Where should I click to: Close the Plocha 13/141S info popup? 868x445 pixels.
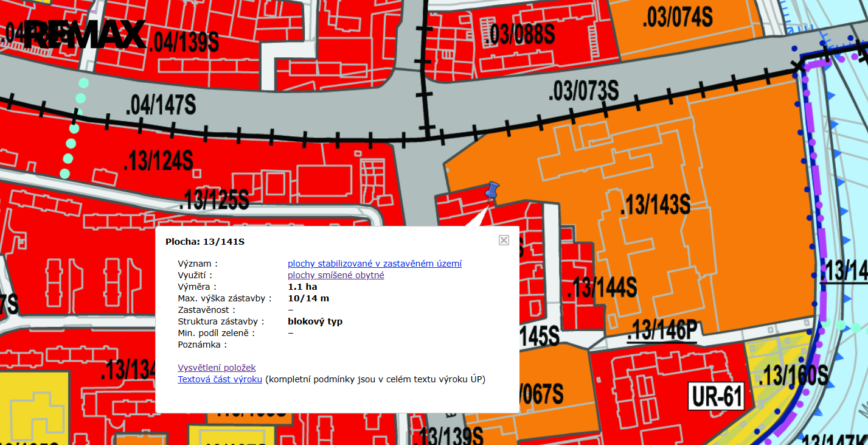[504, 240]
